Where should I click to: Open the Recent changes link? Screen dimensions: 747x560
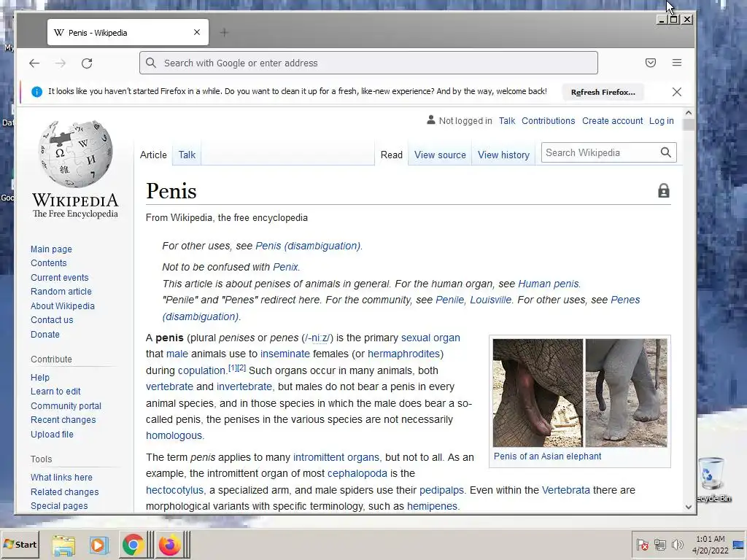pyautogui.click(x=63, y=420)
